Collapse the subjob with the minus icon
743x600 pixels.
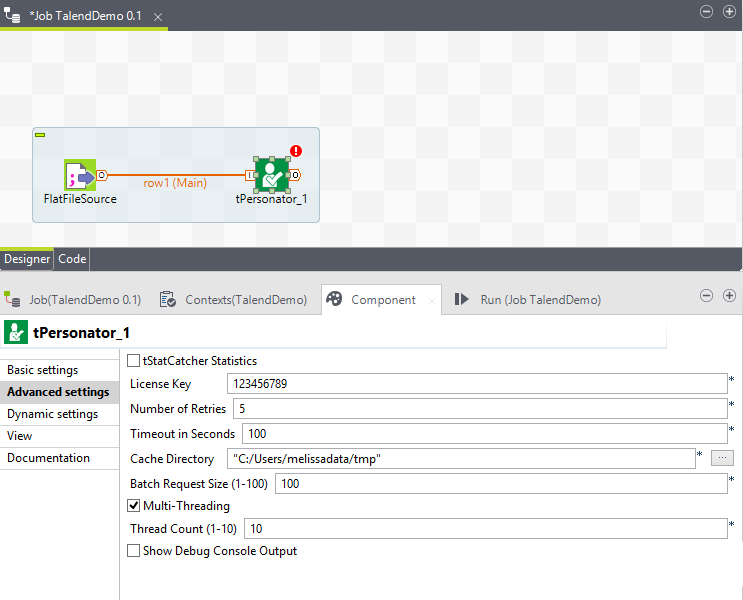tap(40, 134)
